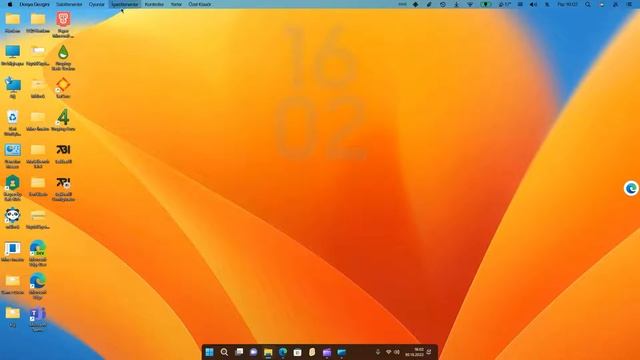Click the menu bar date and time
640x360 pixels.
pos(567,4)
